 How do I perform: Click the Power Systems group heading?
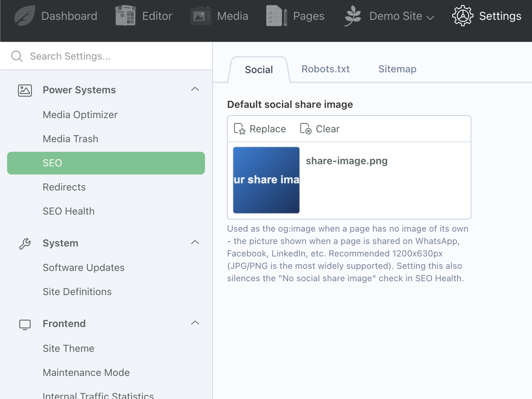point(79,90)
